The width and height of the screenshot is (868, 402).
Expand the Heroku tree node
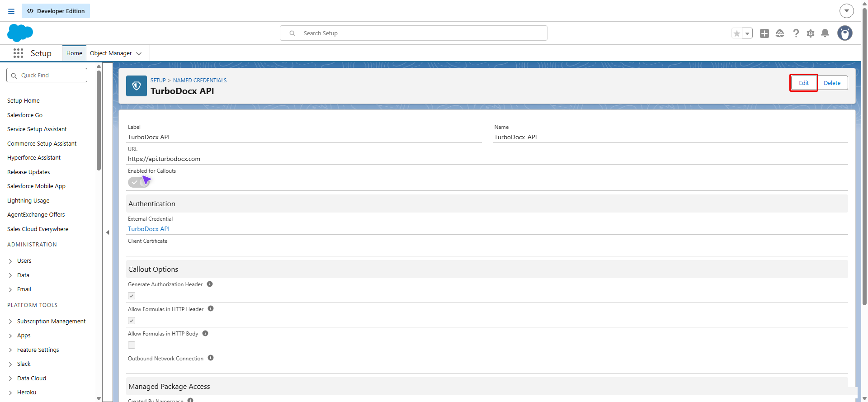click(10, 393)
